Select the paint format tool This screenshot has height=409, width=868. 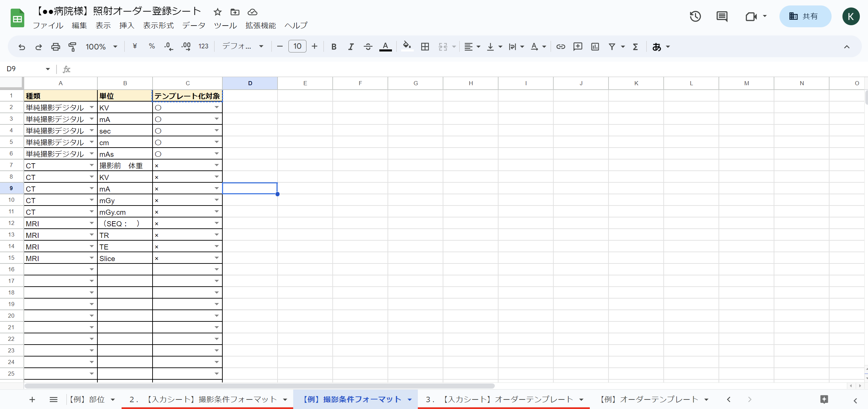click(x=72, y=47)
